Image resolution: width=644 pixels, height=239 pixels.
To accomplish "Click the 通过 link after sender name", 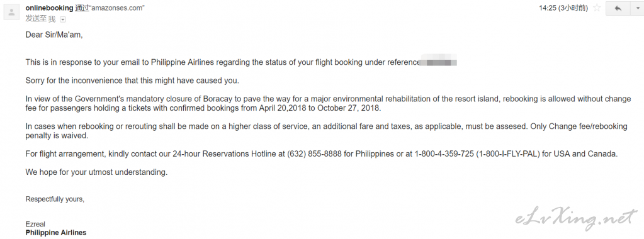I will point(82,8).
